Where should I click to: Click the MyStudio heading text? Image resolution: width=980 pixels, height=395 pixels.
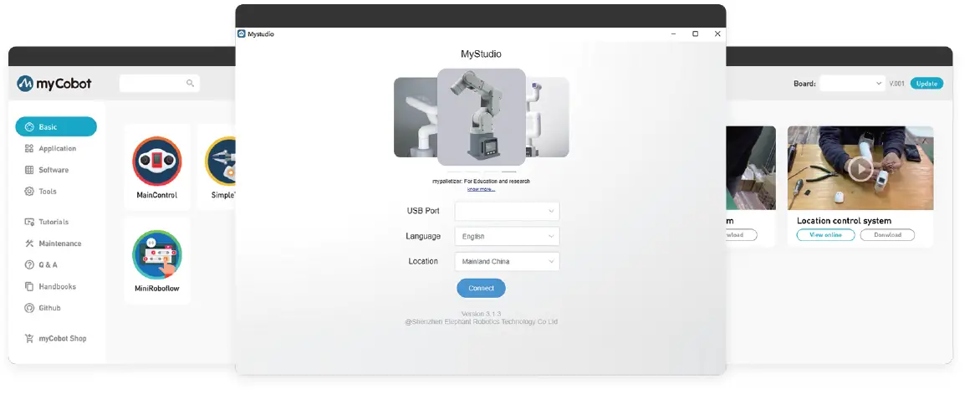click(481, 54)
